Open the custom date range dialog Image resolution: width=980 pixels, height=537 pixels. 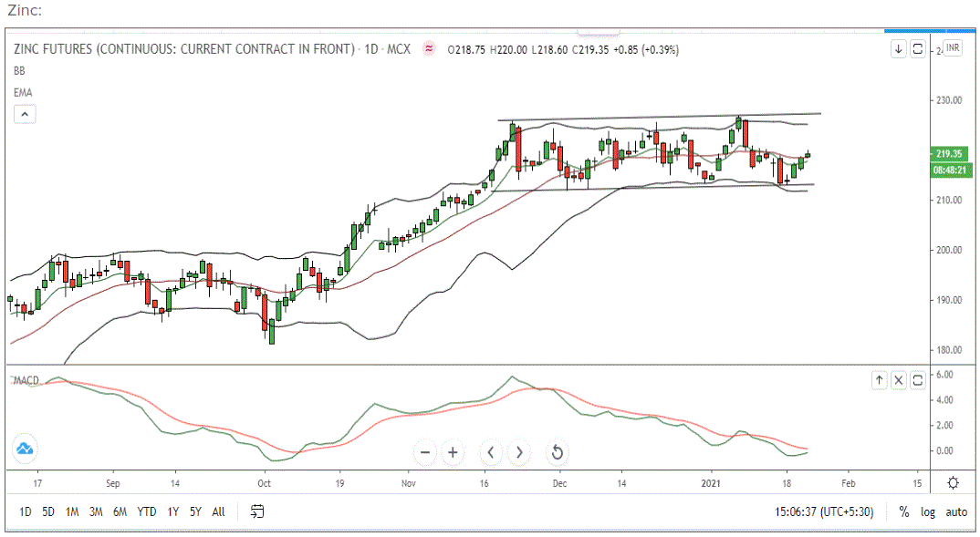[256, 511]
